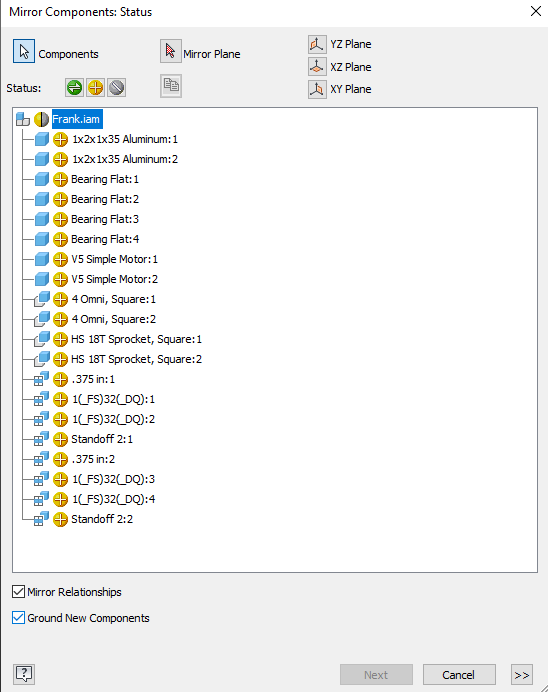Select the Standoff 2:1 row text

tap(102, 439)
